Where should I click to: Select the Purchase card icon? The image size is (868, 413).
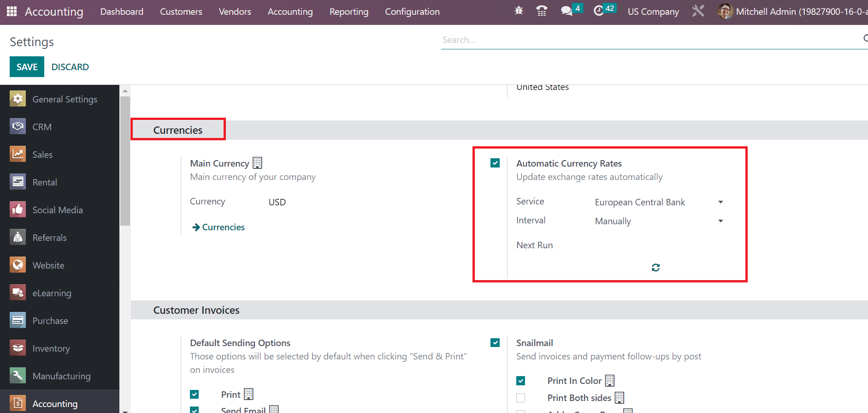pos(18,320)
